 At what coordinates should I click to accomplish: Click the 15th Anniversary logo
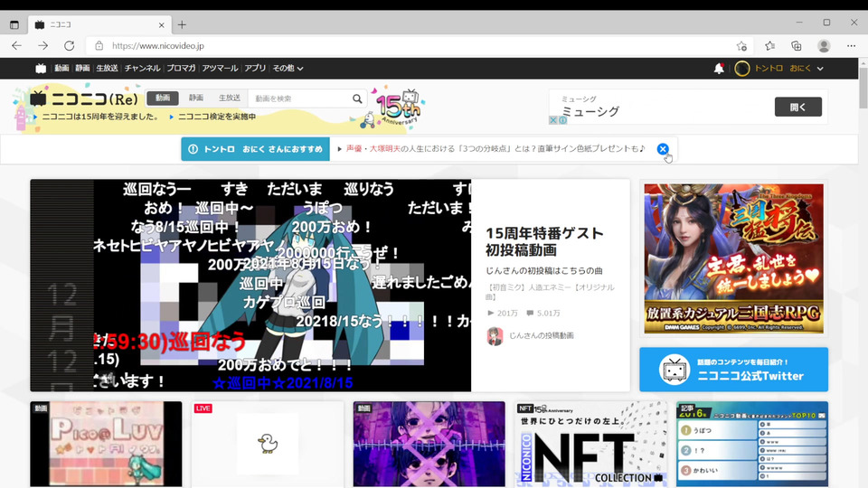398,108
